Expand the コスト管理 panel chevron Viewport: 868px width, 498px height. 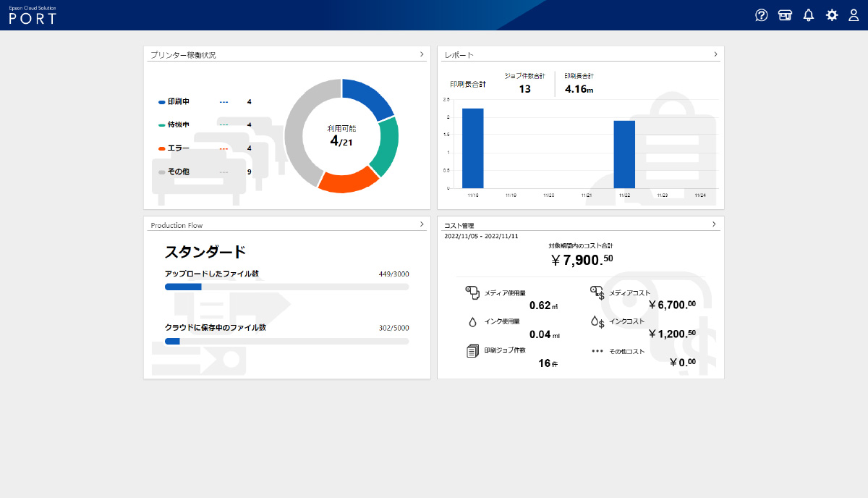click(713, 224)
